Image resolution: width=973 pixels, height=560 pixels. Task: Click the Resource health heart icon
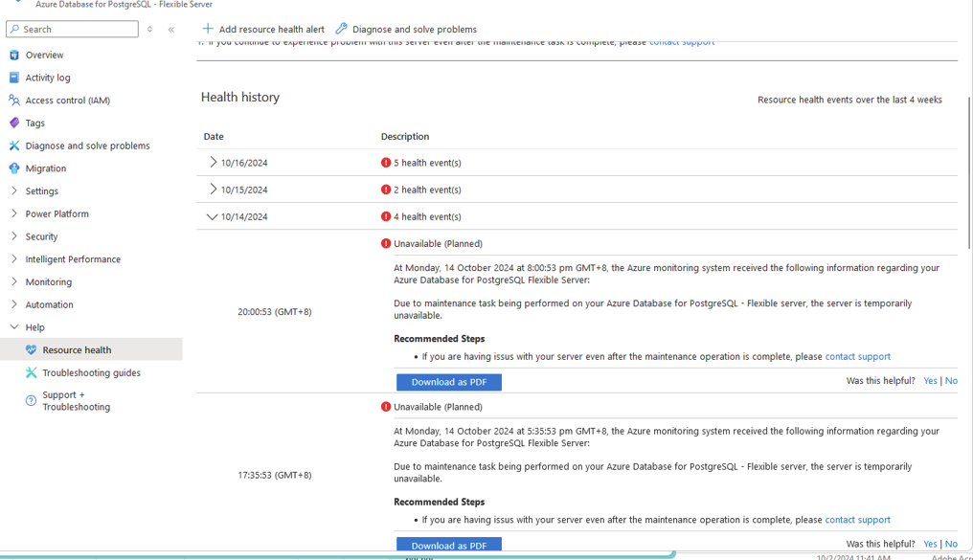click(x=31, y=349)
